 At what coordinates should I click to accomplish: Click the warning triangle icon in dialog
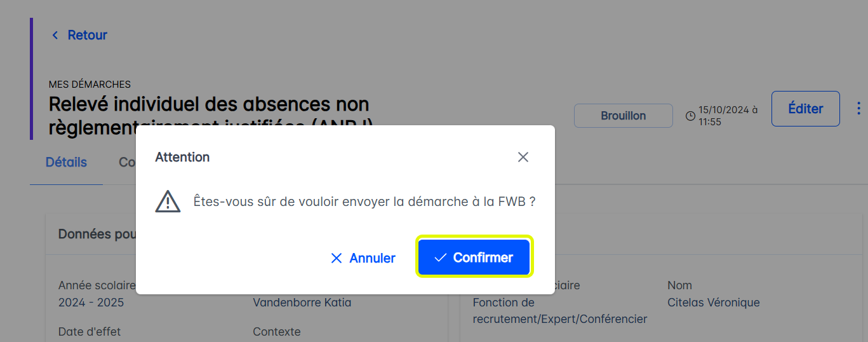[x=168, y=202]
